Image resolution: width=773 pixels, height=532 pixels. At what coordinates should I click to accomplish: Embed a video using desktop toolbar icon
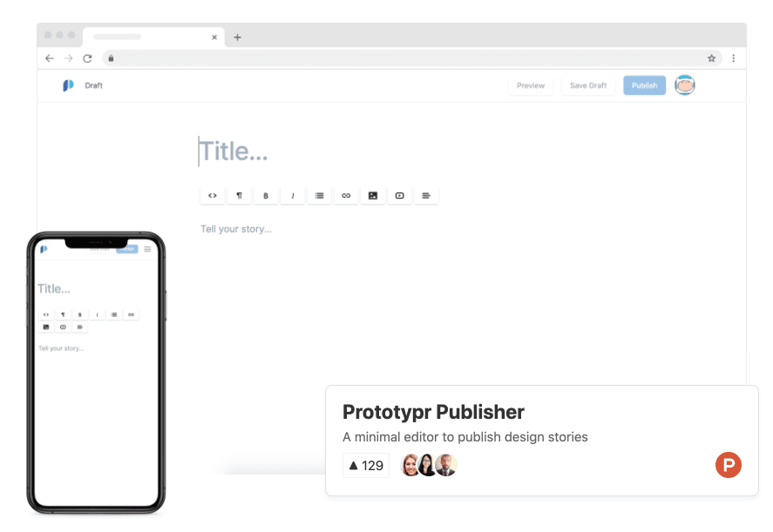[x=400, y=196]
